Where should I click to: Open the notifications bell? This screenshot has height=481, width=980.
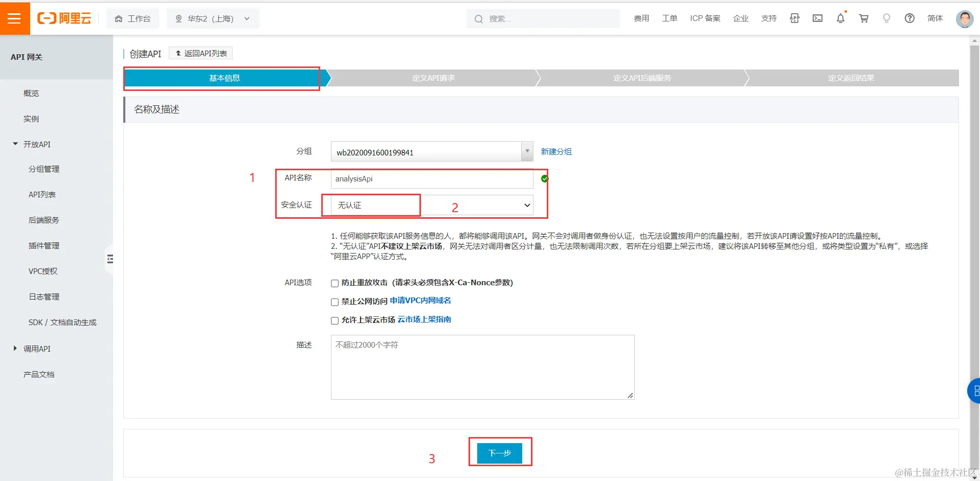point(840,18)
